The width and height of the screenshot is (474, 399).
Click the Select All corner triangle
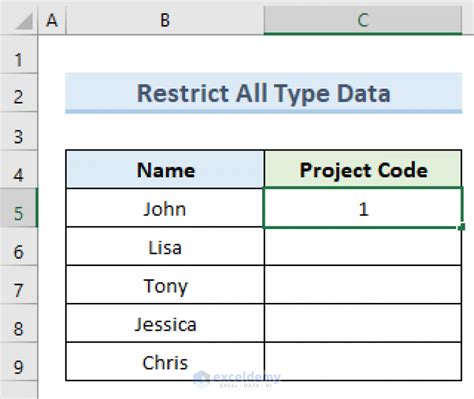(x=23, y=21)
